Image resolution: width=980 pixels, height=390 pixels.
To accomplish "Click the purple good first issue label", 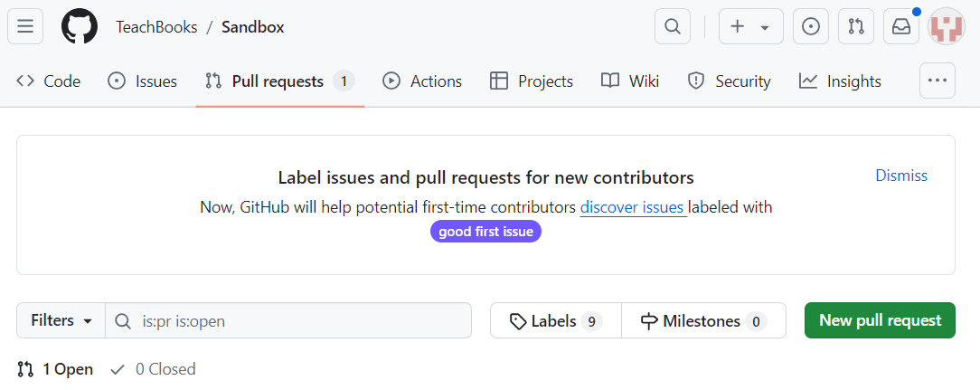I will [x=485, y=232].
